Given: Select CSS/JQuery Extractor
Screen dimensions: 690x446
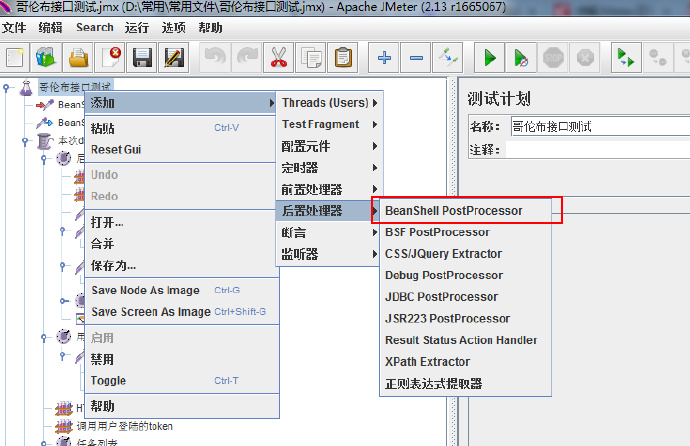Looking at the screenshot, I should [466, 254].
